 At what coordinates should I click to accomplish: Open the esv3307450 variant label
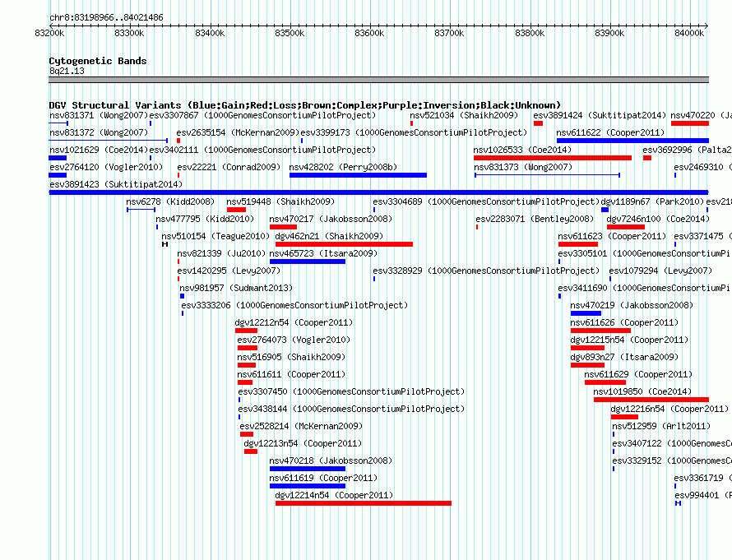click(x=351, y=391)
